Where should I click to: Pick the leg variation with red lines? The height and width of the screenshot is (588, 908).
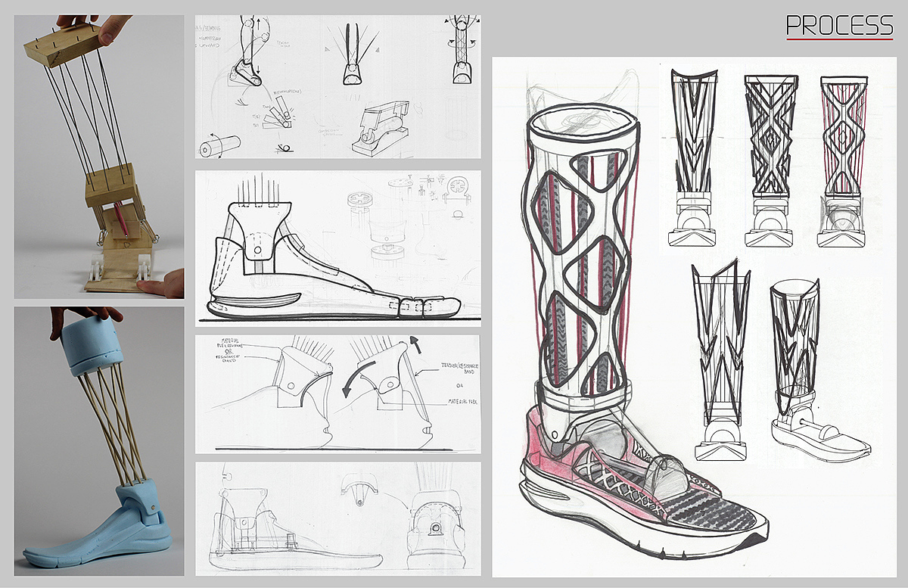coord(842,159)
